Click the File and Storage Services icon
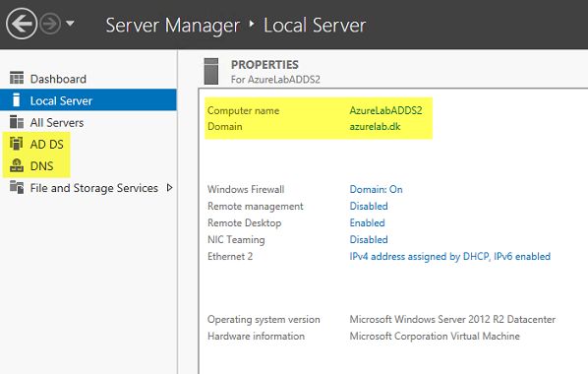 click(17, 187)
